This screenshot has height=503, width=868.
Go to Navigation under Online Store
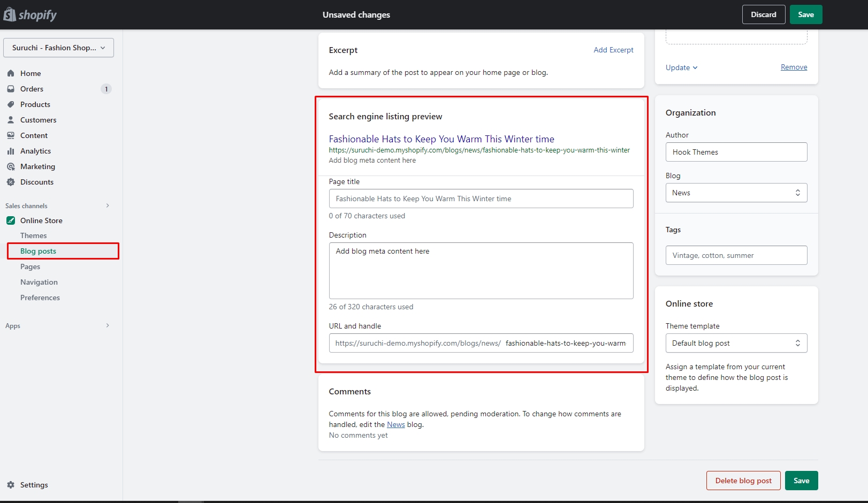coord(39,282)
